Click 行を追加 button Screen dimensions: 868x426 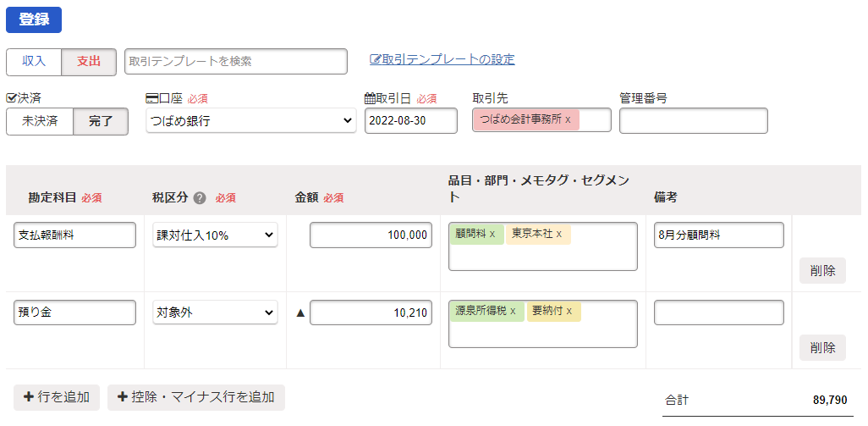(x=57, y=397)
